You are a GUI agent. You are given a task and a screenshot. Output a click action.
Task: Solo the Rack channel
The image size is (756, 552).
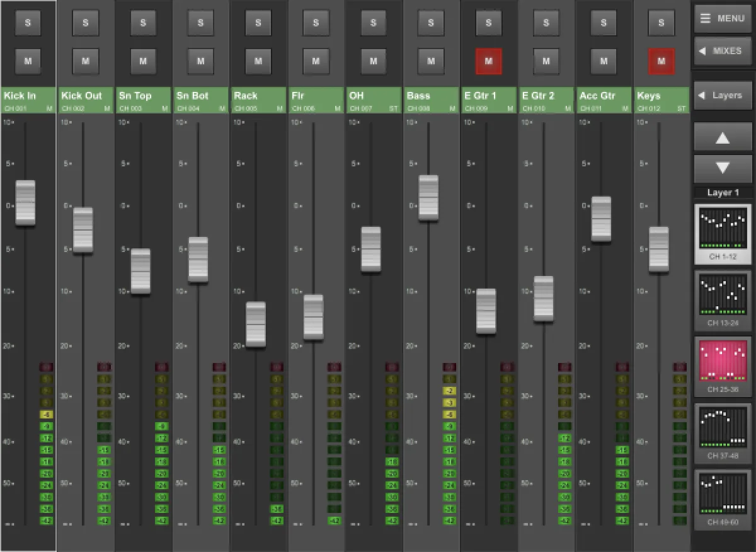pyautogui.click(x=258, y=23)
